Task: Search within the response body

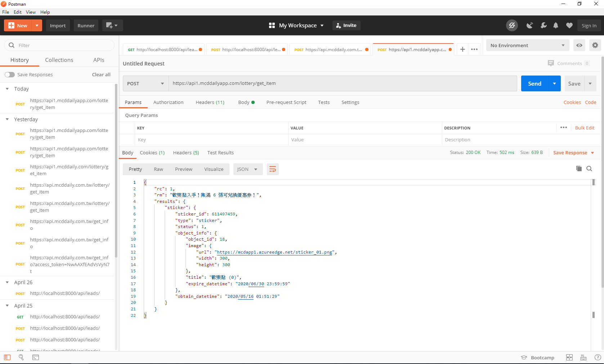Action: tap(589, 168)
